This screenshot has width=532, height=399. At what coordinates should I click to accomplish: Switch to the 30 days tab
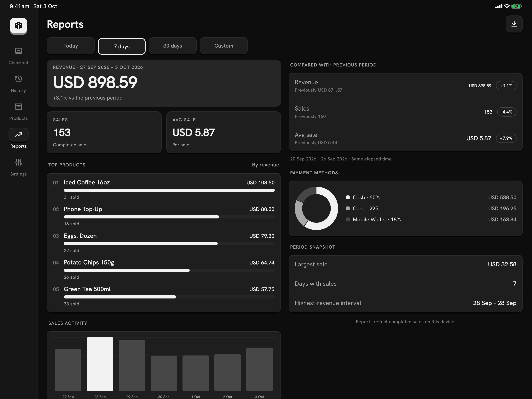[173, 46]
